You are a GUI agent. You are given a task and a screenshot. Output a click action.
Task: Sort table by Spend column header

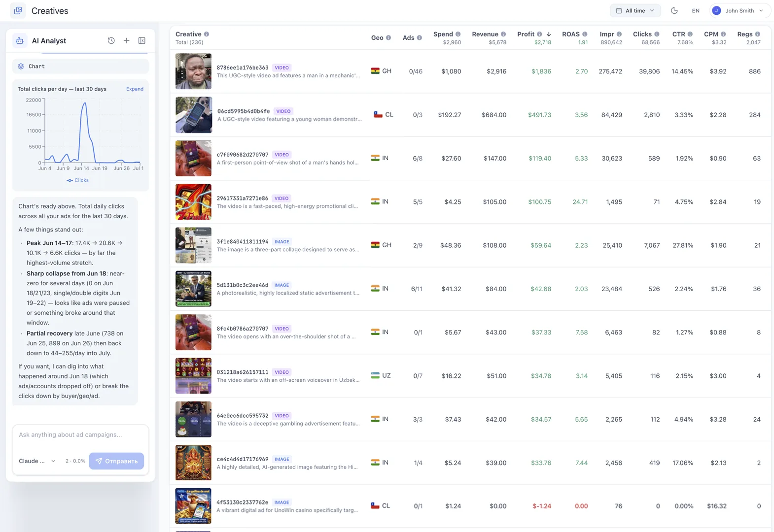(443, 34)
